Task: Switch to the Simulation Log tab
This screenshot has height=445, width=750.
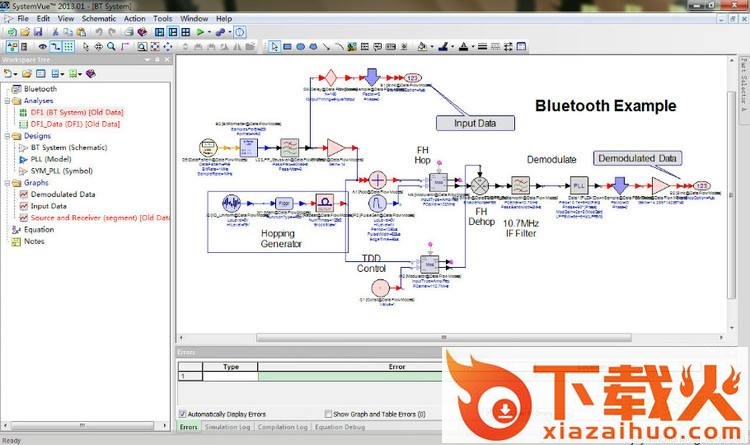Action: click(x=229, y=428)
